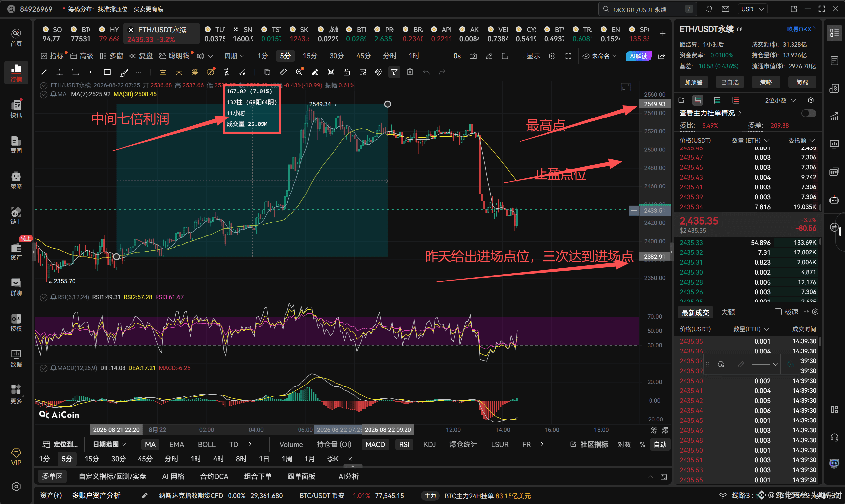Switch to the 15分 timeframe in top toolbar
The image size is (845, 504).
pyautogui.click(x=310, y=56)
